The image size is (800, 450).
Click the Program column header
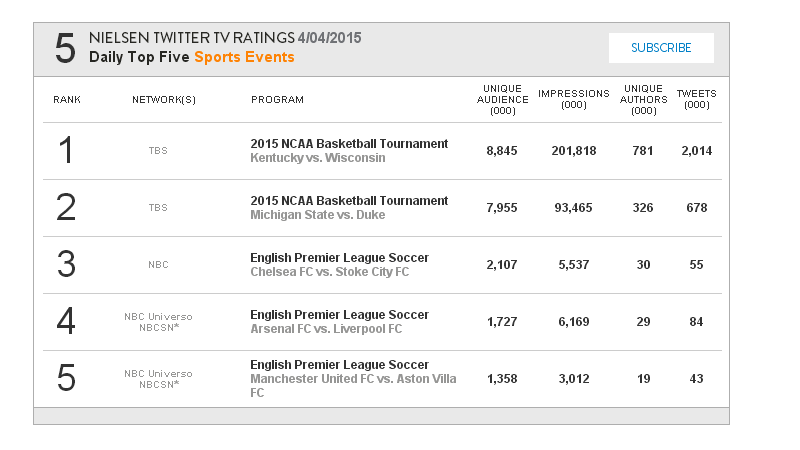[277, 100]
